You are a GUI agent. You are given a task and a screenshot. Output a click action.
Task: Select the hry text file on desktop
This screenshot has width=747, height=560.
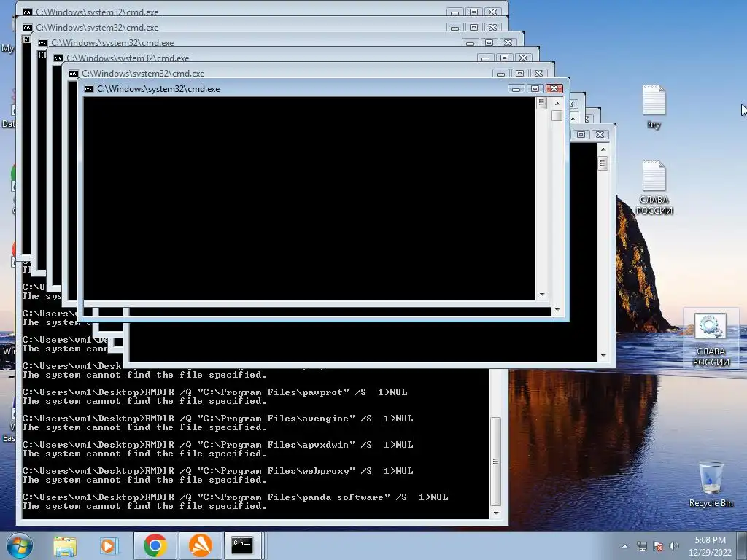(x=654, y=107)
